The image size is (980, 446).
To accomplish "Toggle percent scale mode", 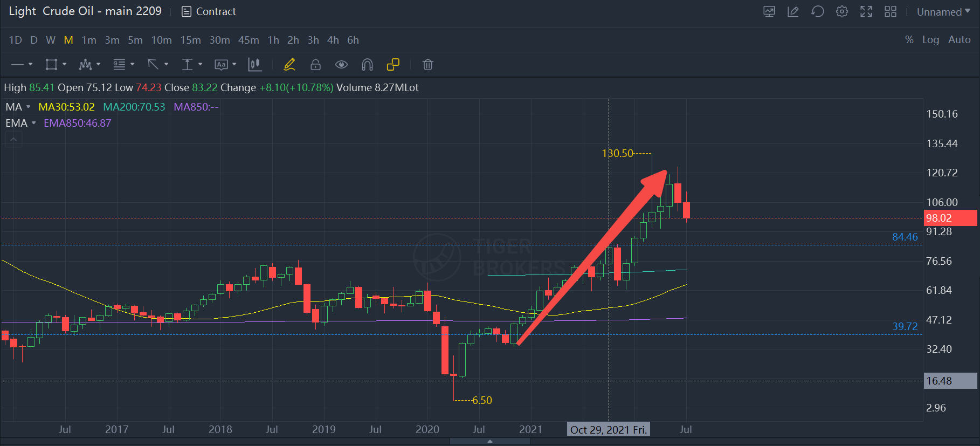I will (909, 40).
